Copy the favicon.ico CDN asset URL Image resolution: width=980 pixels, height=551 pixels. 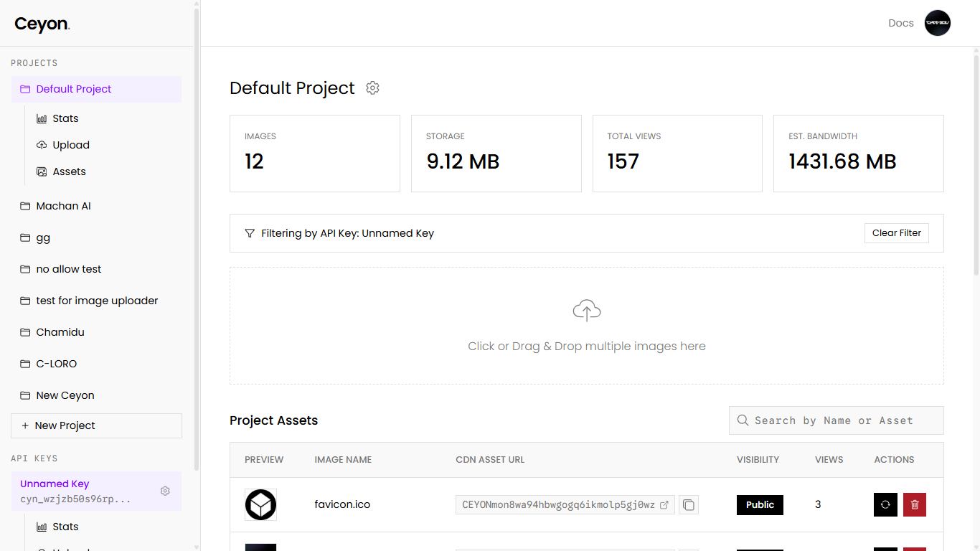click(689, 505)
